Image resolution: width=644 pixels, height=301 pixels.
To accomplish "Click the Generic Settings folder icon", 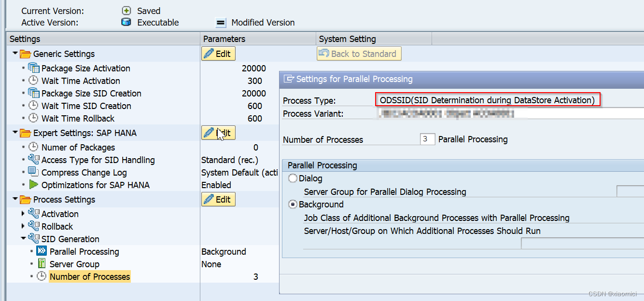I will point(25,54).
